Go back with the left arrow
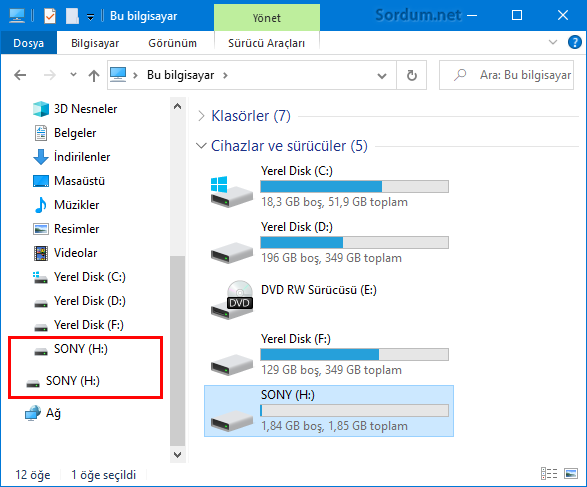The image size is (587, 487). pos(20,75)
